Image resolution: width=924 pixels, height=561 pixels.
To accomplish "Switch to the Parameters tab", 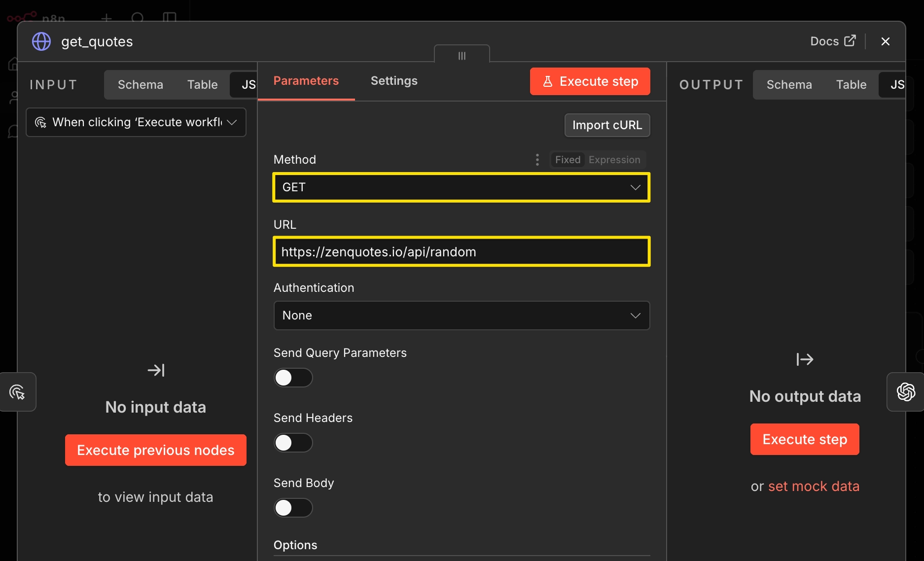I will [x=306, y=81].
